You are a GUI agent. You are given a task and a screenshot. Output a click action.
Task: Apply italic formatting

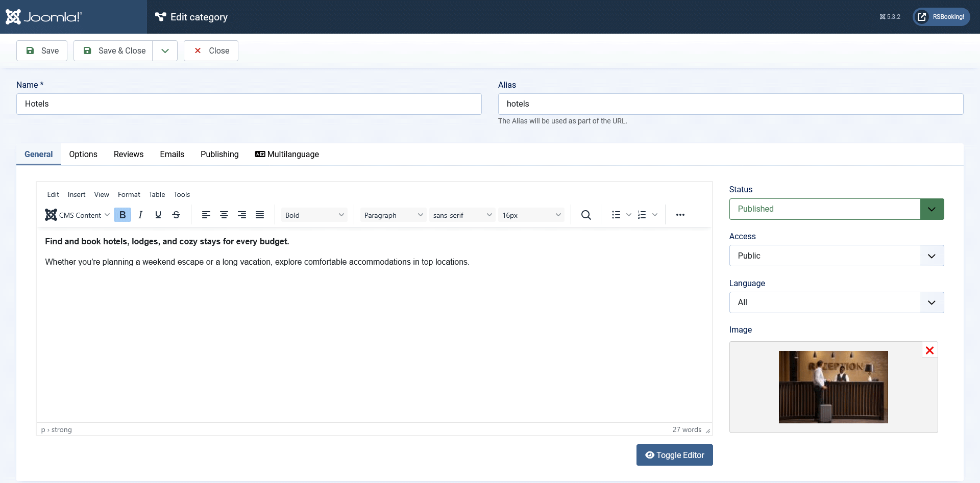click(x=140, y=215)
